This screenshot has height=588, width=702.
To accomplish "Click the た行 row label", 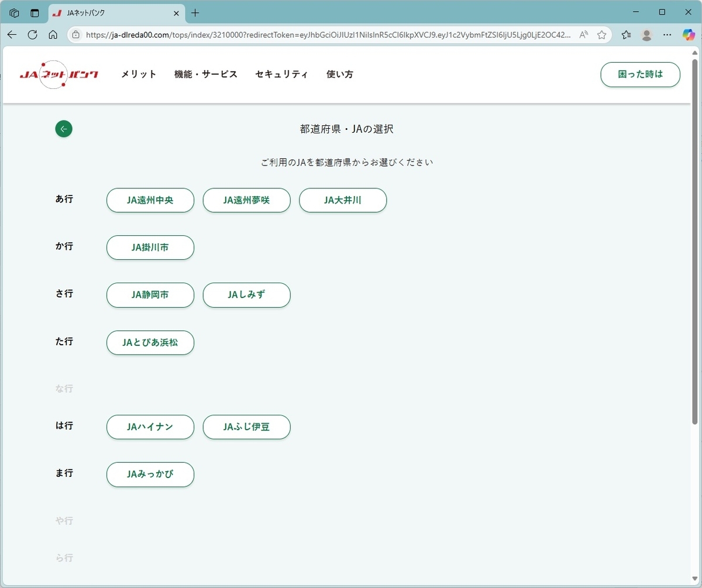I will [x=64, y=341].
